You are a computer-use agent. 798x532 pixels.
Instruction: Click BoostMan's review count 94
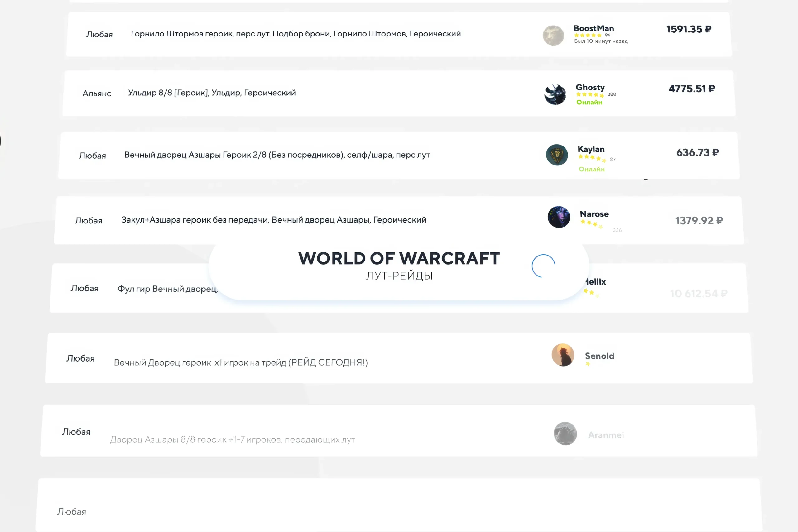pyautogui.click(x=608, y=35)
